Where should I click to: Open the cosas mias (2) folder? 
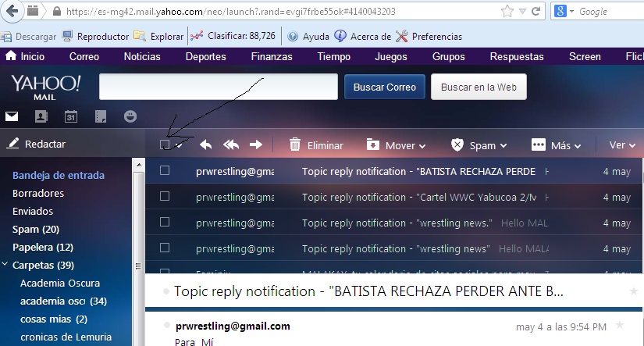pyautogui.click(x=54, y=319)
